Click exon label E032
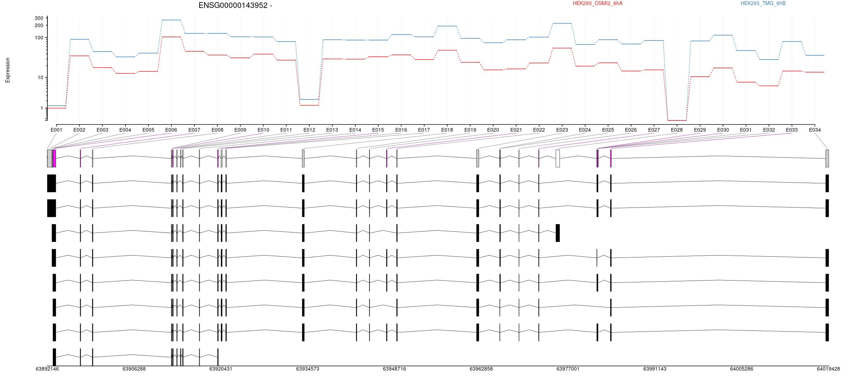This screenshot has width=868, height=376. point(769,130)
